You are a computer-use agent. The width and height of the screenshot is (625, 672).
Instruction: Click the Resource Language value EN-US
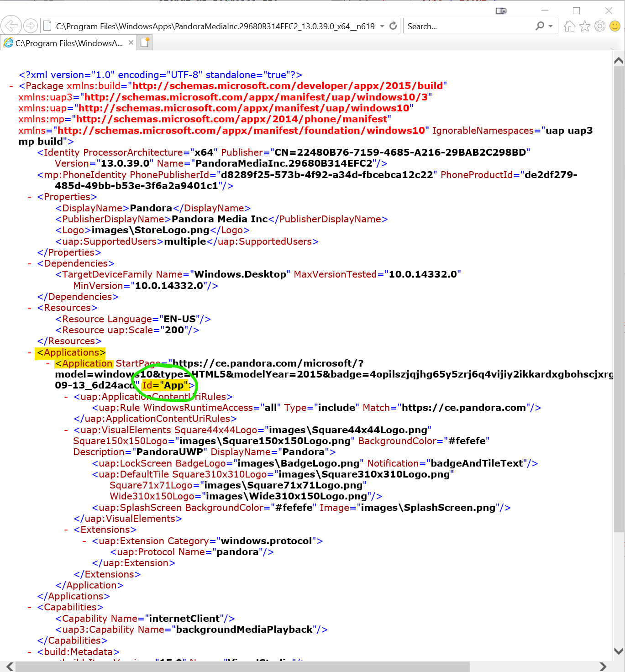click(x=179, y=319)
